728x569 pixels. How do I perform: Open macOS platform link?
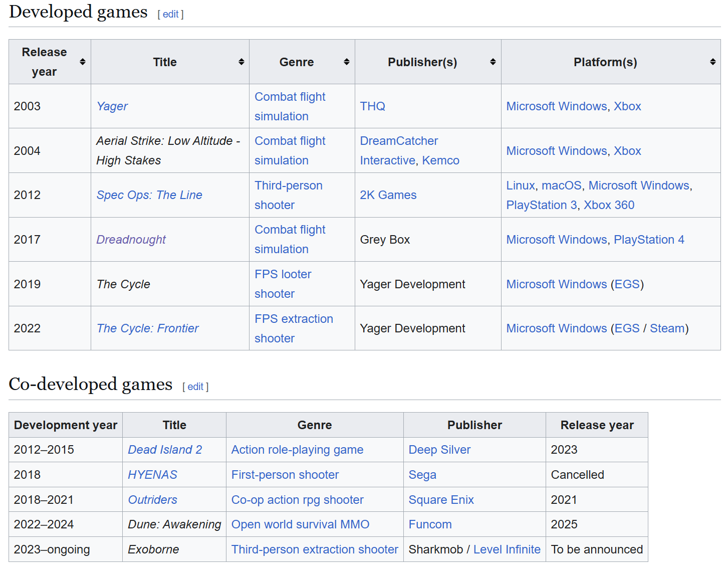click(562, 185)
